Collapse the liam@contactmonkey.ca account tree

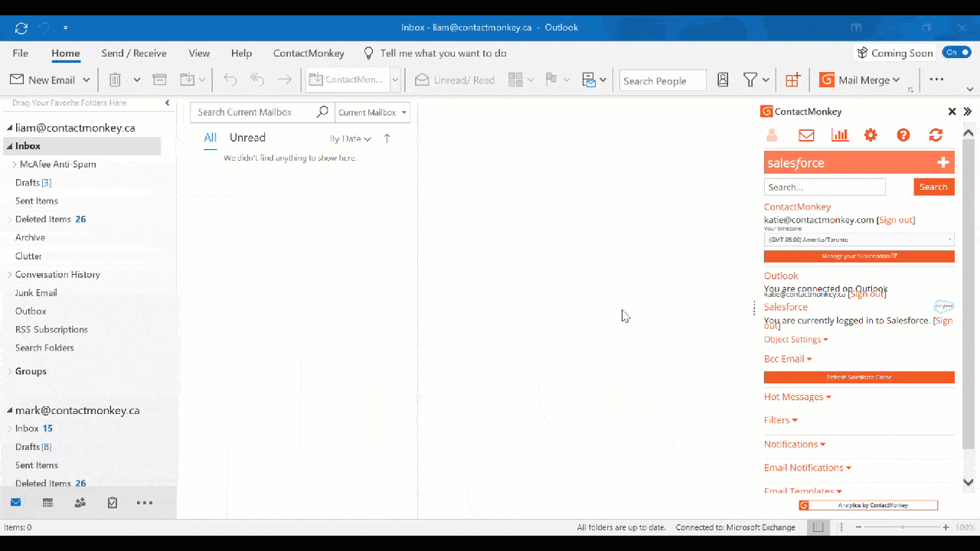(x=10, y=129)
